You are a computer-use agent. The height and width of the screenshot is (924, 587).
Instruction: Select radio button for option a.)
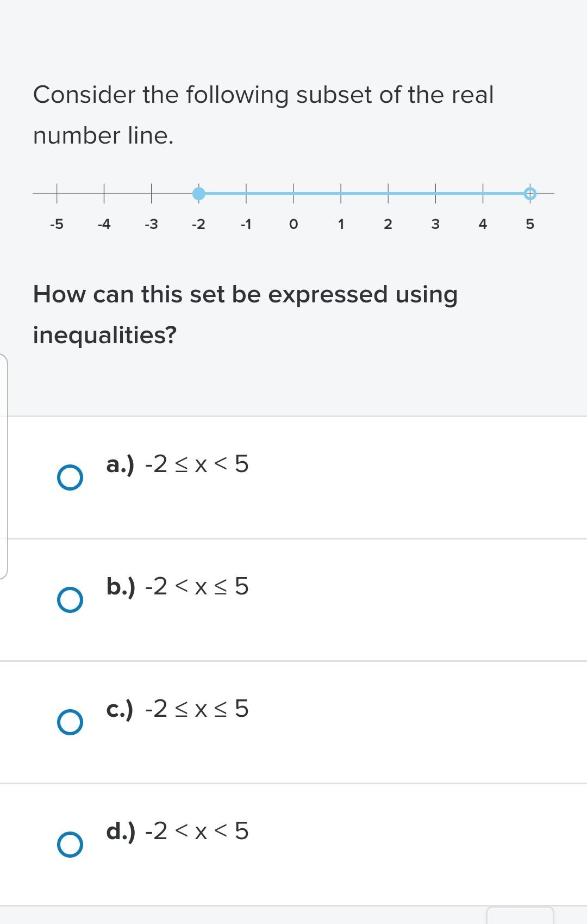(70, 479)
